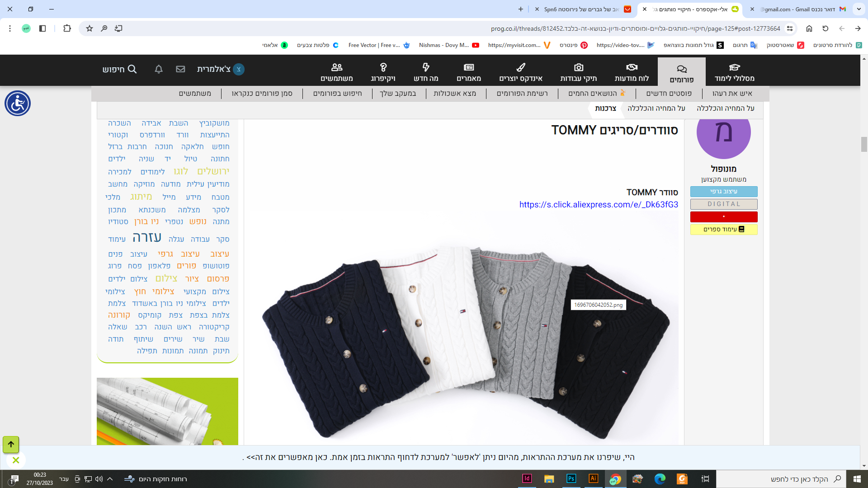
Task: Open the AliExpress Tommy sweater link
Action: (599, 205)
